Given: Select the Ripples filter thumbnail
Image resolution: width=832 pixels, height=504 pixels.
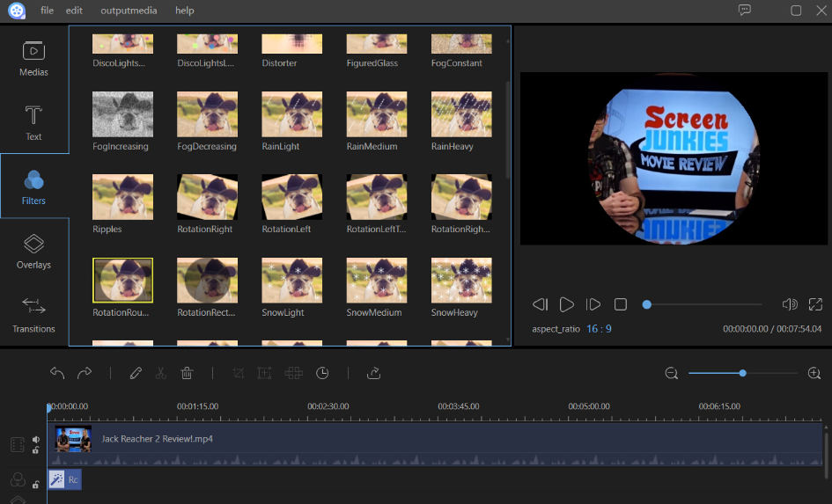Looking at the screenshot, I should (122, 197).
